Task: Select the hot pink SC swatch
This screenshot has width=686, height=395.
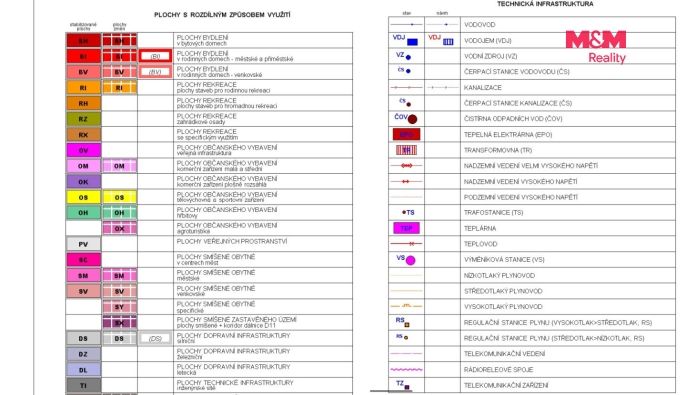Action: pos(83,260)
